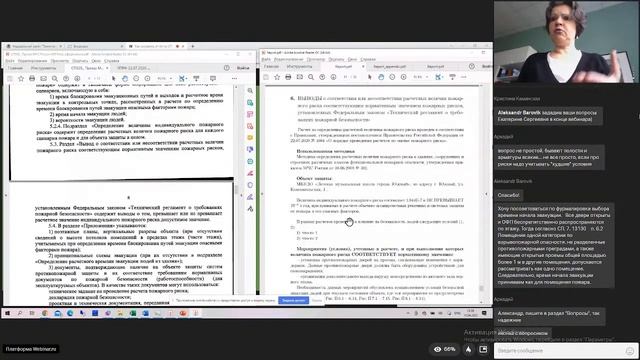Click Платформа Webinar.ru label
This screenshot has height=360, width=640.
pyautogui.click(x=31, y=349)
